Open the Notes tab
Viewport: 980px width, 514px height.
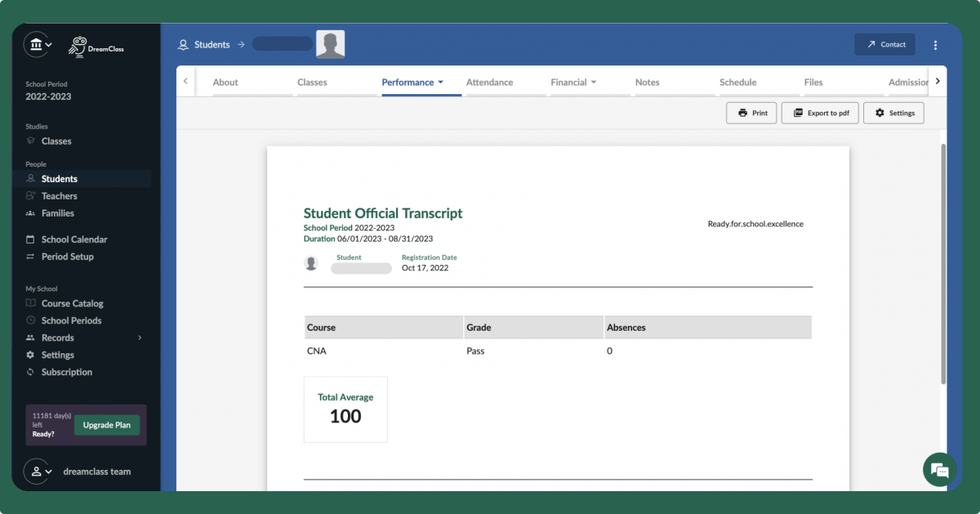647,82
